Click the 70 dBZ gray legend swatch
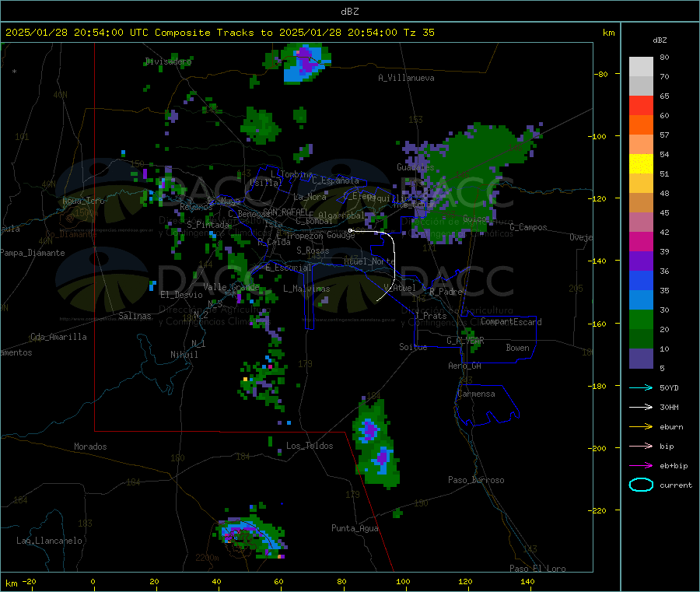700x592 pixels. (x=641, y=67)
